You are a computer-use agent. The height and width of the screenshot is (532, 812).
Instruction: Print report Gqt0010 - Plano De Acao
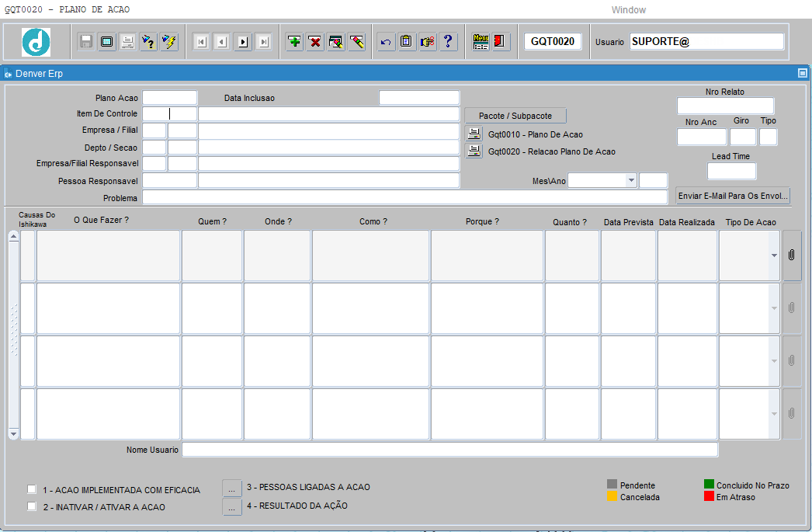point(474,134)
